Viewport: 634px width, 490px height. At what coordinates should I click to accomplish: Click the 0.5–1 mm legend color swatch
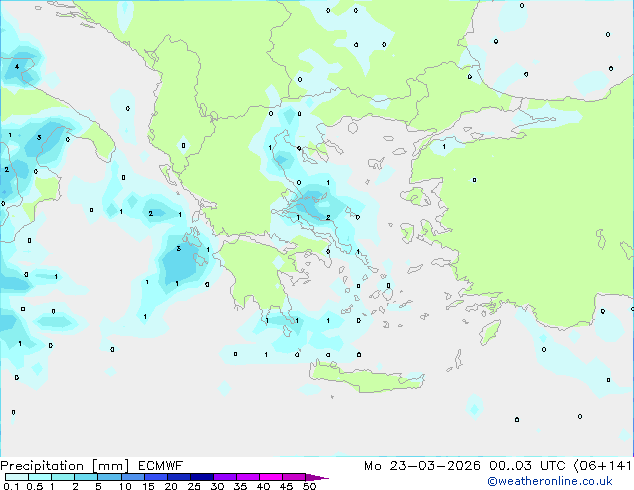[40, 477]
